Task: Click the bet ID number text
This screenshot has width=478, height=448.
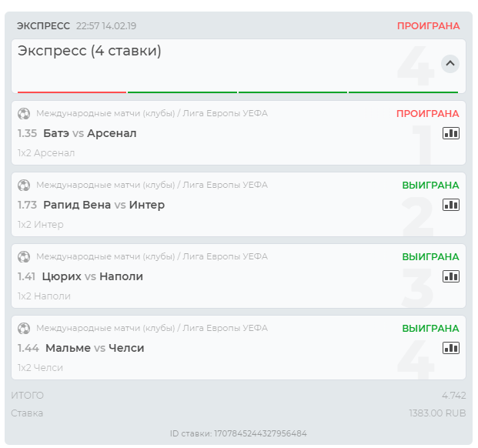Action: [260, 433]
